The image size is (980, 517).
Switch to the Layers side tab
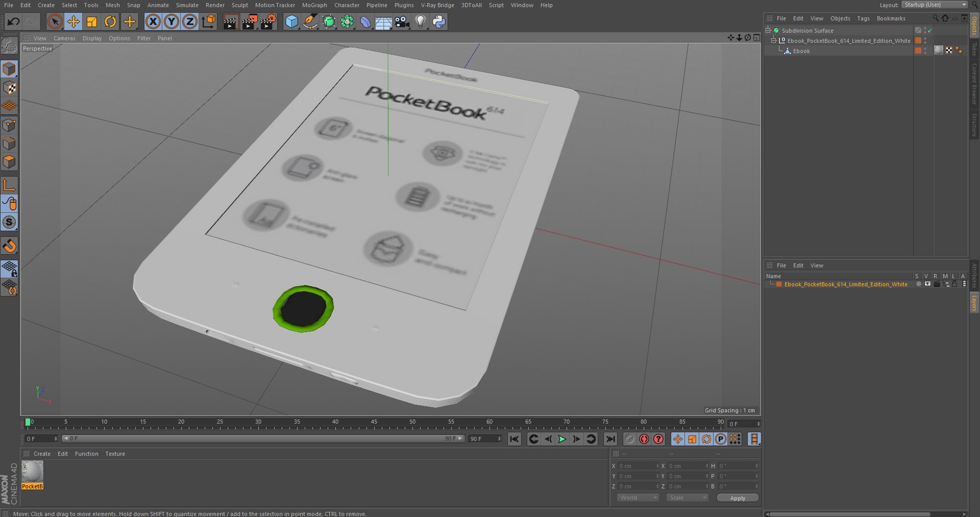click(x=974, y=303)
